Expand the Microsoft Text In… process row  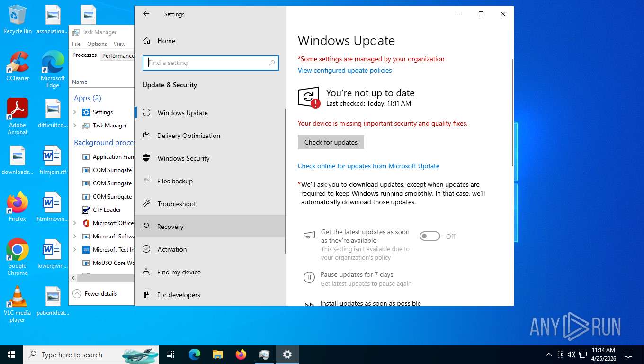tap(75, 250)
